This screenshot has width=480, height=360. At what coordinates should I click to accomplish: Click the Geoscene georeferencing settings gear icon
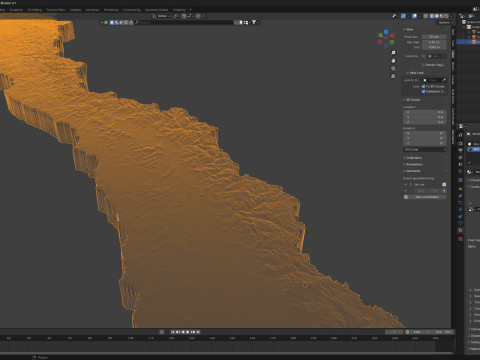coord(444,184)
